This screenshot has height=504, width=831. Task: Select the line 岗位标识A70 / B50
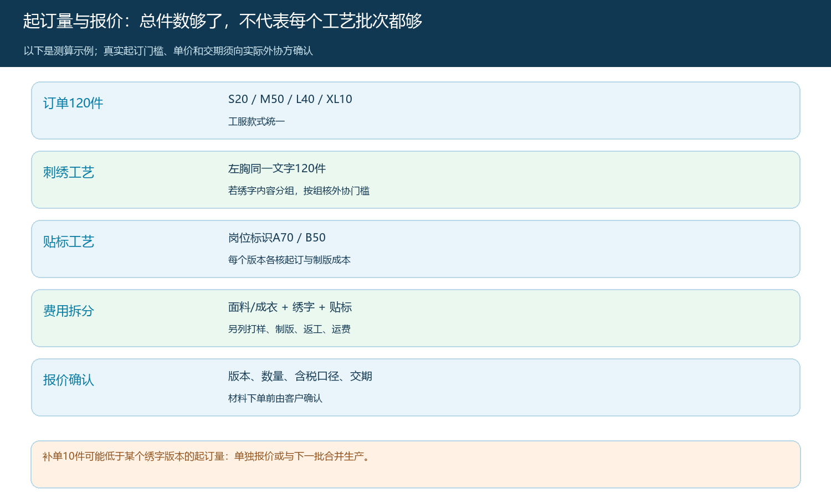(x=277, y=238)
